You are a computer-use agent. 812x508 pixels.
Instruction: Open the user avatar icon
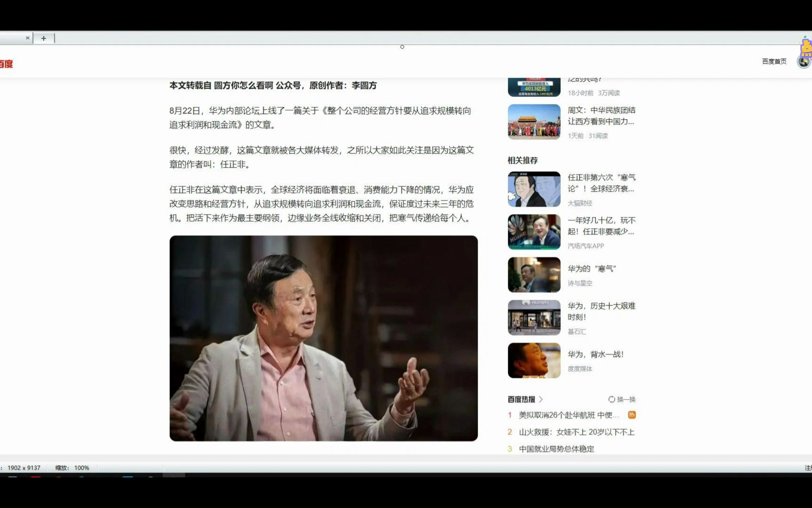pyautogui.click(x=804, y=62)
